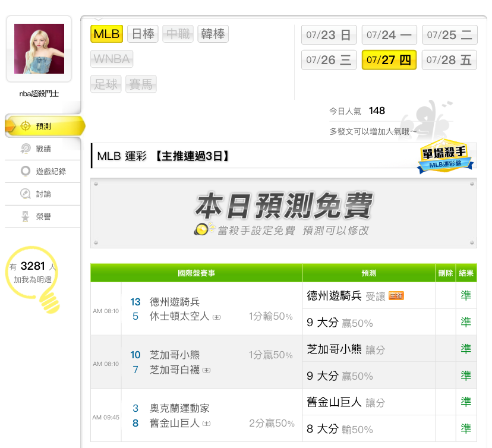This screenshot has height=448, width=492.
Task: Open the 預測 sidebar menu item
Action: point(45,126)
